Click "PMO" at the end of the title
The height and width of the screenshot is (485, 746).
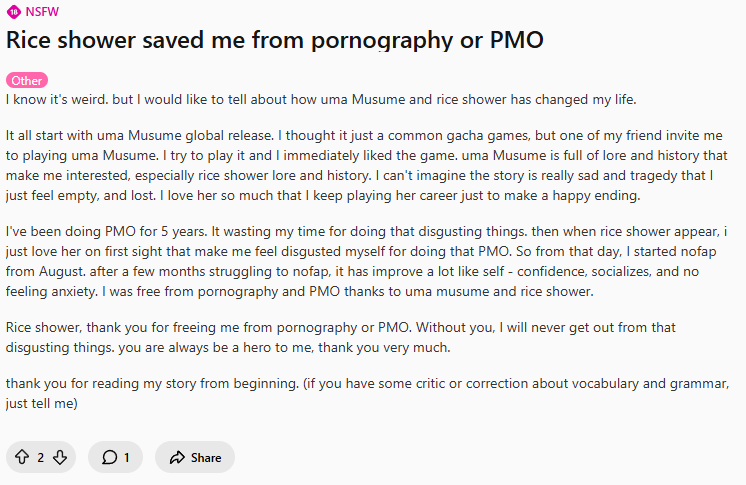tap(517, 40)
